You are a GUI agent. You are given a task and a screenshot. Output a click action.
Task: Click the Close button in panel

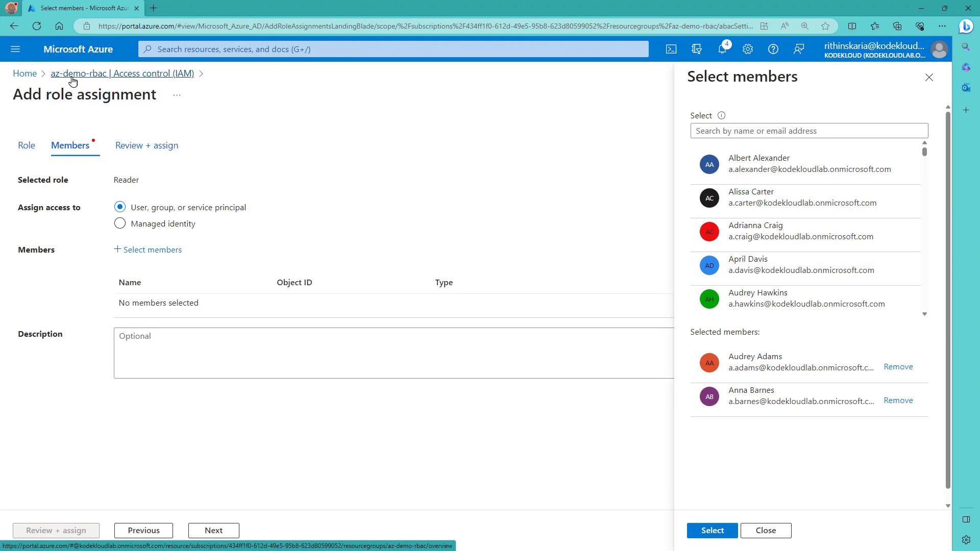pyautogui.click(x=766, y=530)
